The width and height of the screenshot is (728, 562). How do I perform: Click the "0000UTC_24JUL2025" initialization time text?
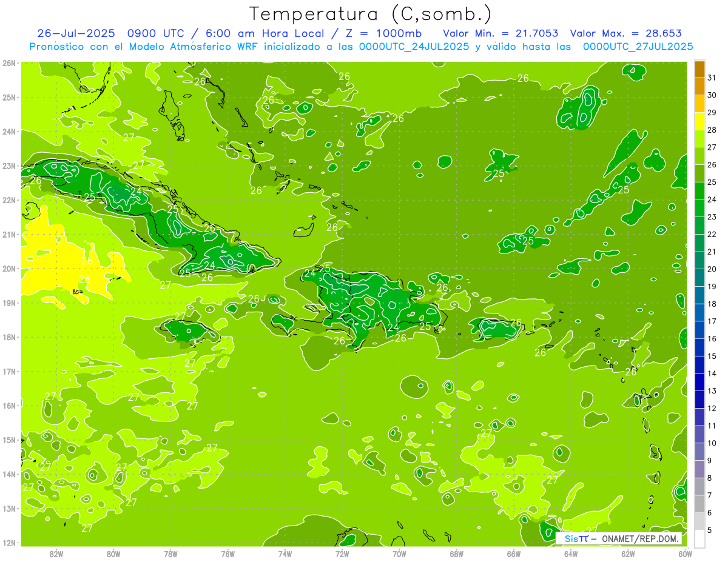[x=414, y=47]
